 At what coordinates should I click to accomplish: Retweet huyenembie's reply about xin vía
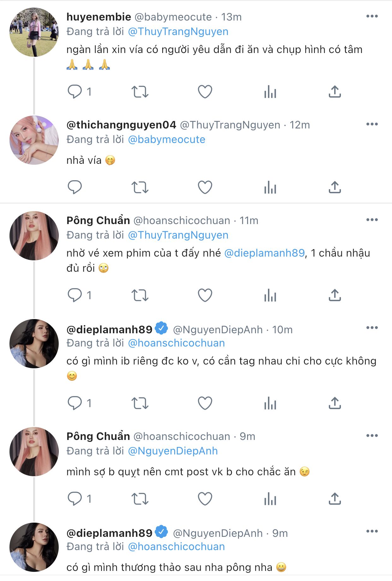pyautogui.click(x=140, y=92)
